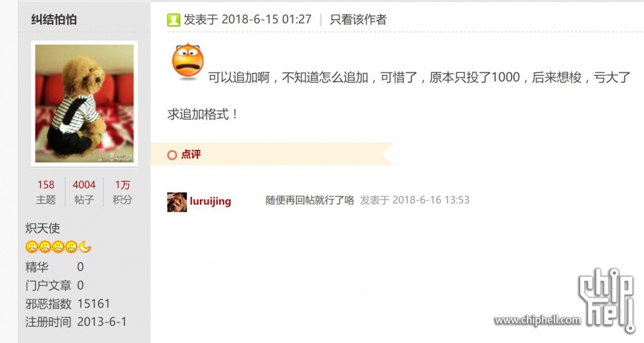Open the poodle avatar of 纠结怕怕
This screenshot has width=644, height=343.
84,103
